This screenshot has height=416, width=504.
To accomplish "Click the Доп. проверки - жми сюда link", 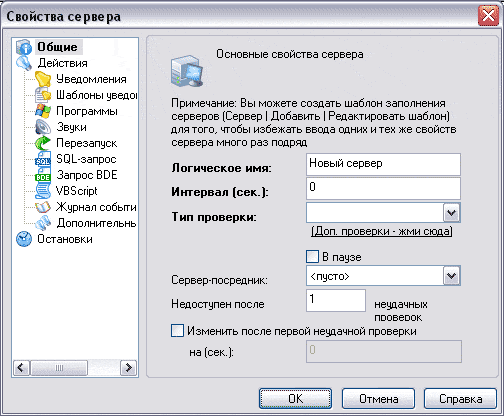I will point(382,231).
